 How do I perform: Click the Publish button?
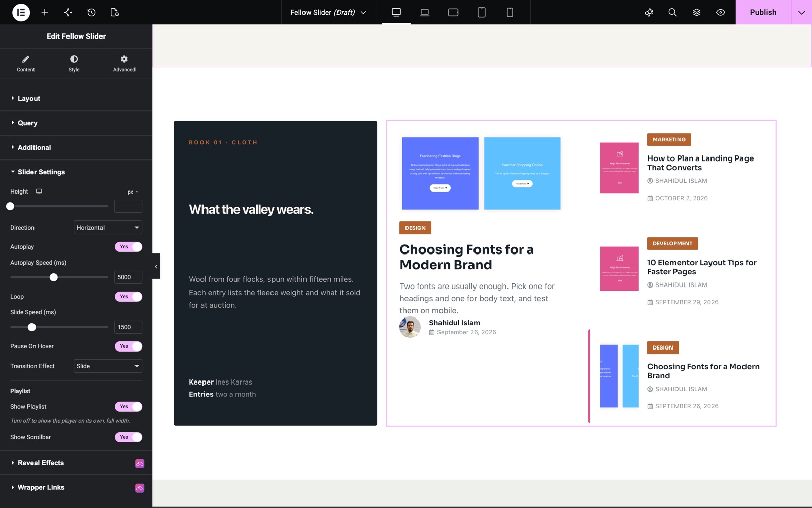763,12
